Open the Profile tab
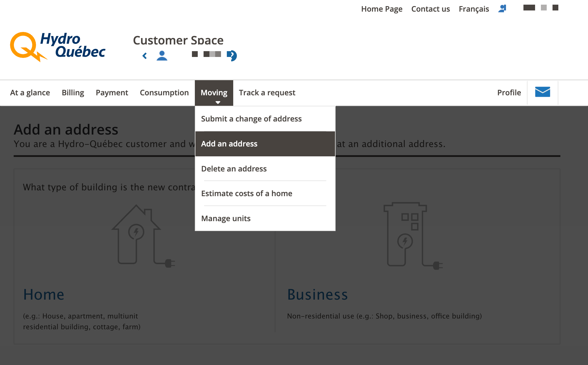The width and height of the screenshot is (588, 365). click(509, 93)
